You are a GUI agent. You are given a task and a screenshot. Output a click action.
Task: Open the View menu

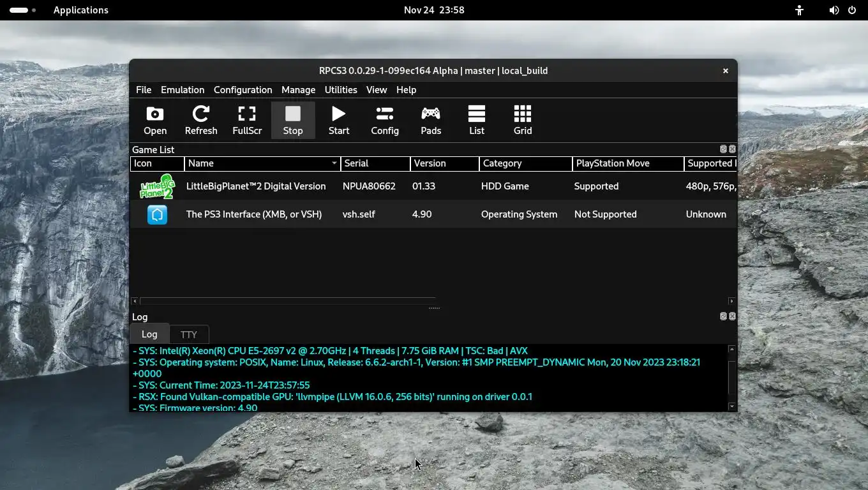[x=377, y=90]
